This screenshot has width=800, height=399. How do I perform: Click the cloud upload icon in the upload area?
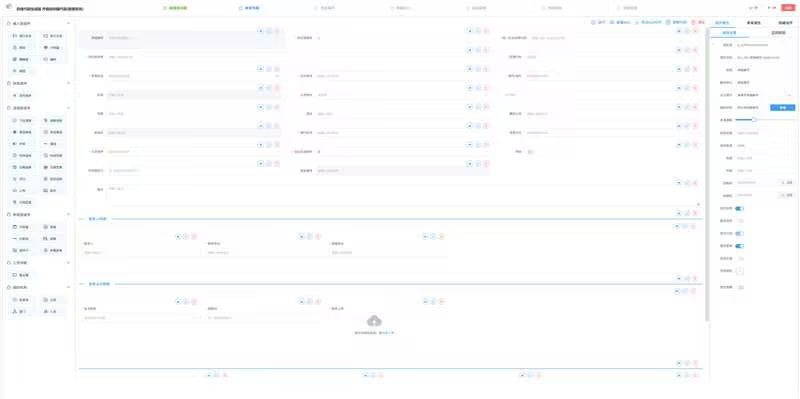(374, 321)
